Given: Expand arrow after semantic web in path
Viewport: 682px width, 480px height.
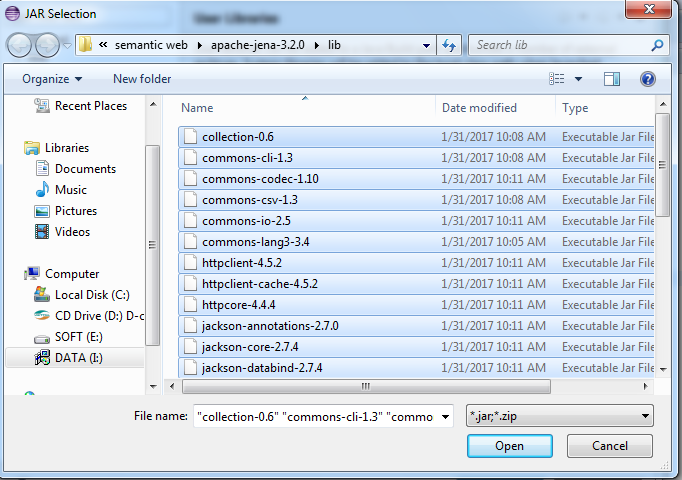Looking at the screenshot, I should pos(200,45).
